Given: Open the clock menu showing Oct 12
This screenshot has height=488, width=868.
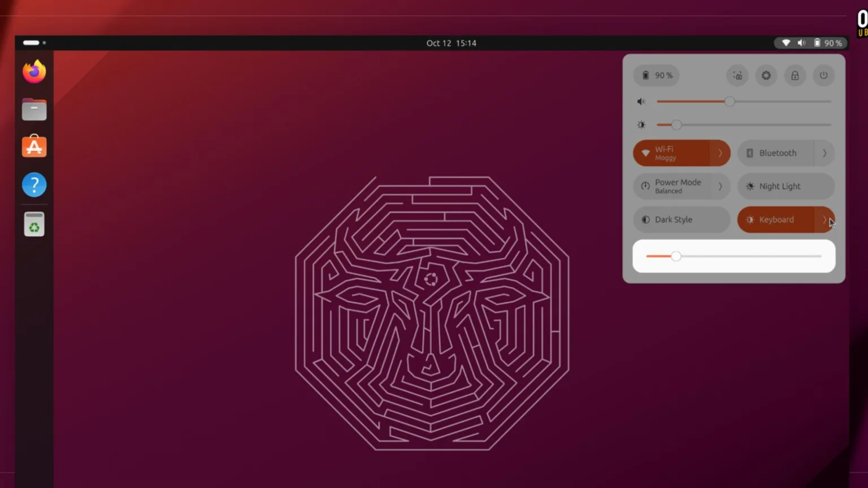Looking at the screenshot, I should (x=452, y=43).
